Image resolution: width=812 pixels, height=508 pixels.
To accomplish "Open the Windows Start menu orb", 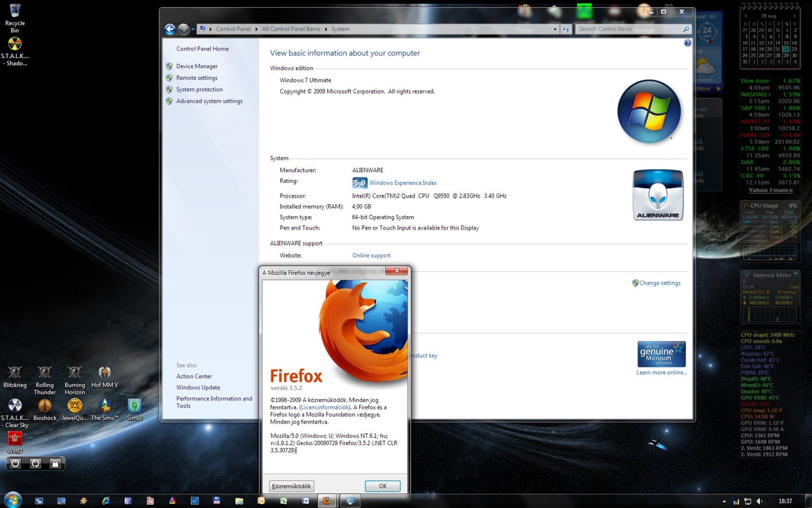I will pos(12,500).
